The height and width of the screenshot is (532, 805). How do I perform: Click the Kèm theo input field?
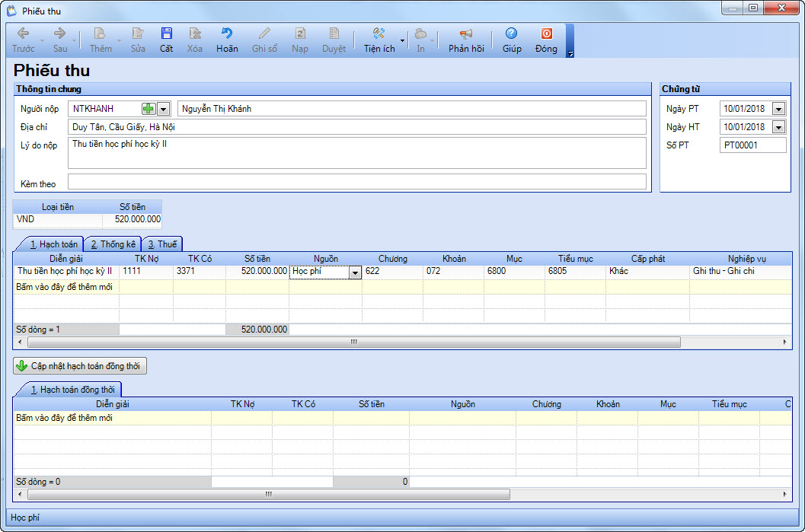(357, 182)
